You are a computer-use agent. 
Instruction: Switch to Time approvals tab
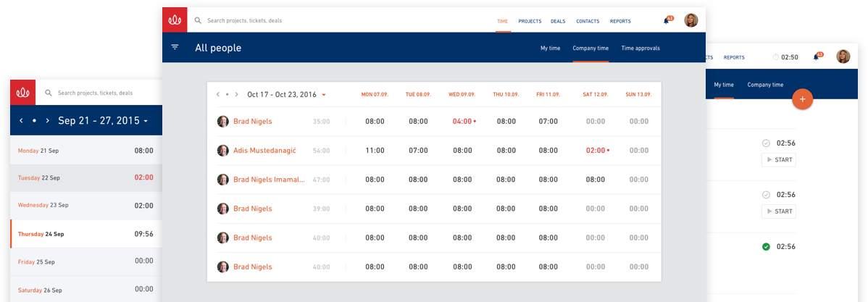pyautogui.click(x=640, y=48)
